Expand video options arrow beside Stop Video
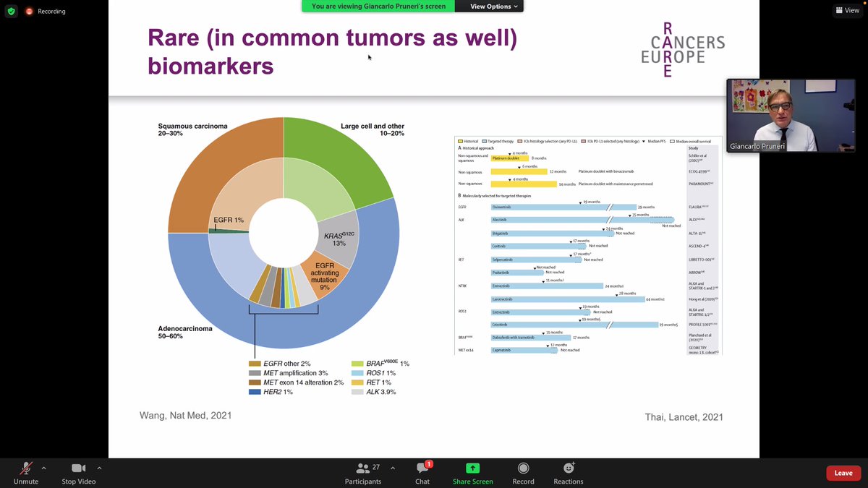868x488 pixels. [x=99, y=468]
